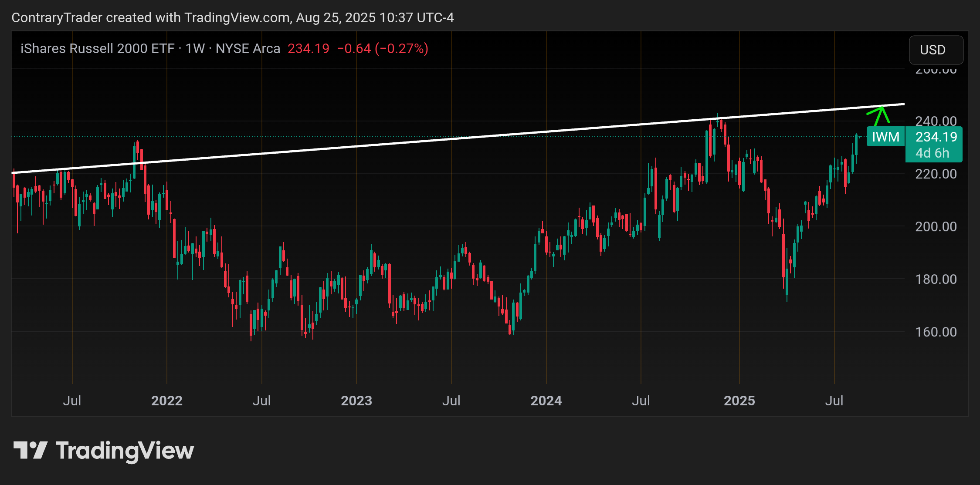980x485 pixels.
Task: Click the USD currency button
Action: tap(936, 50)
